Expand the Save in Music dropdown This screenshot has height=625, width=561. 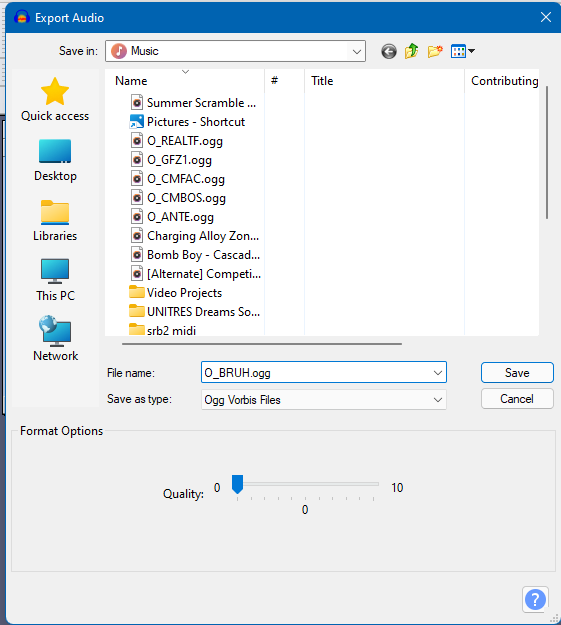click(x=356, y=51)
